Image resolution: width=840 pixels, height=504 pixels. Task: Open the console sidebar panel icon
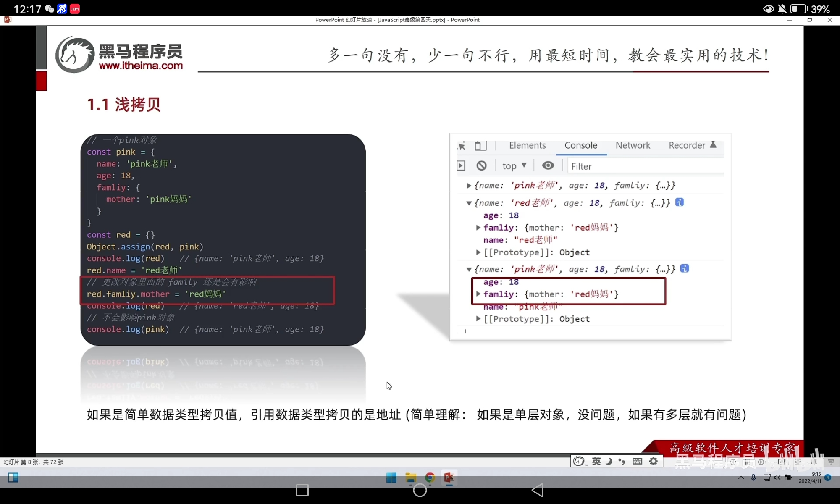(461, 166)
